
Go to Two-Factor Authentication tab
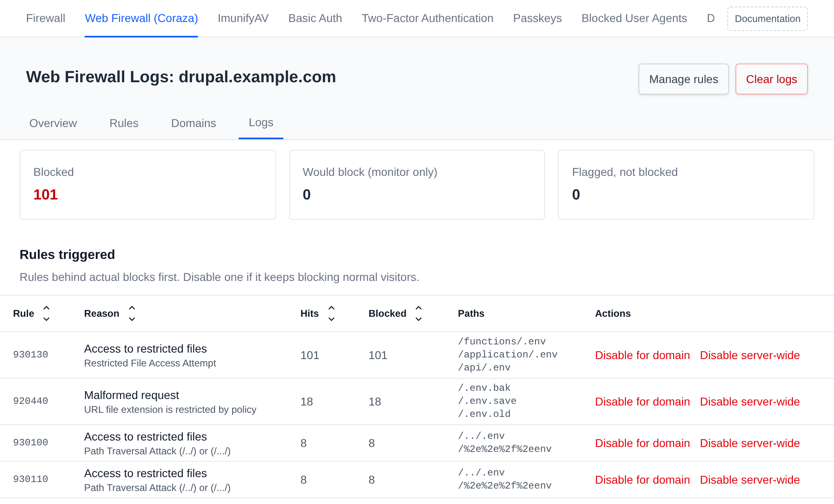pos(428,18)
